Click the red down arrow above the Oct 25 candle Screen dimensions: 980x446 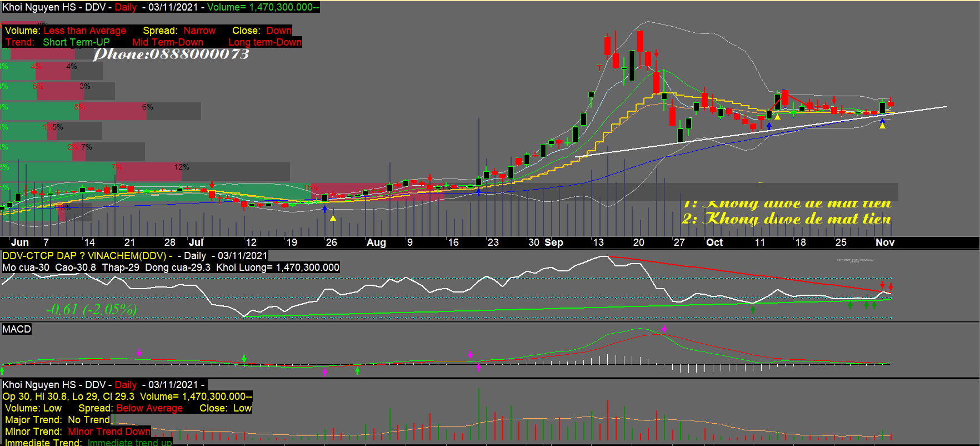834,100
